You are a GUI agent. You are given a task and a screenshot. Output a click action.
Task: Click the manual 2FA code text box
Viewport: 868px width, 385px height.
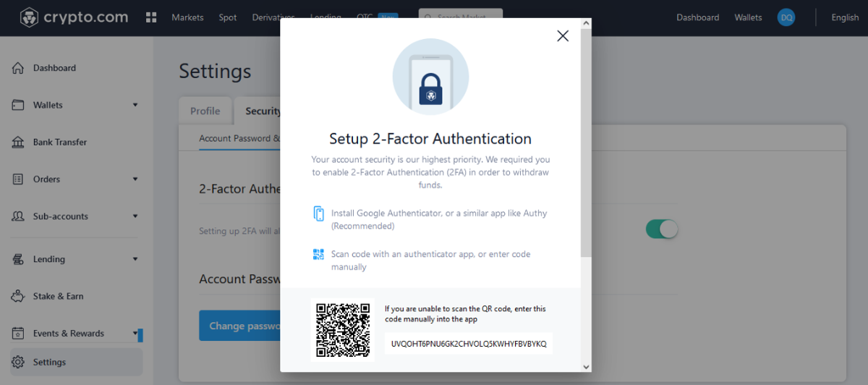point(469,344)
